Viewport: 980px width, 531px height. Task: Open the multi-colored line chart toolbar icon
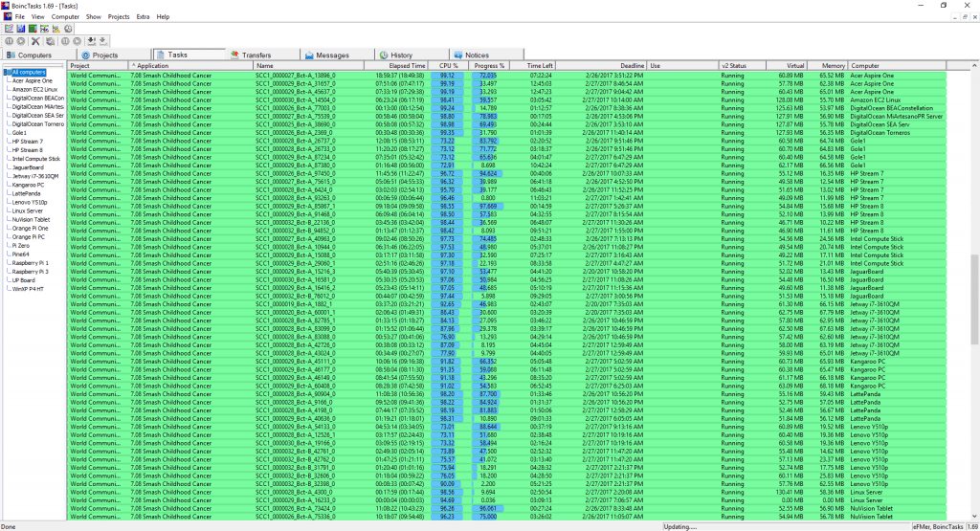(44, 29)
